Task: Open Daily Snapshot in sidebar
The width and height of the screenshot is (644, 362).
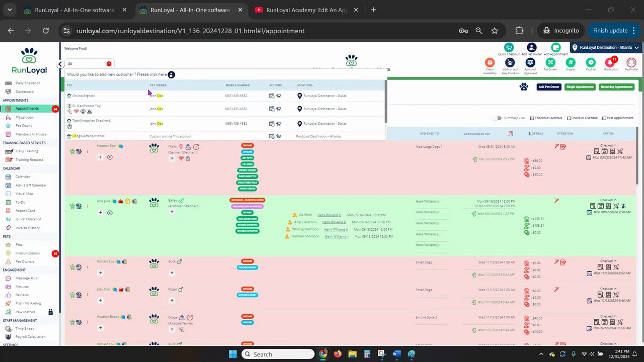Action: [x=28, y=83]
